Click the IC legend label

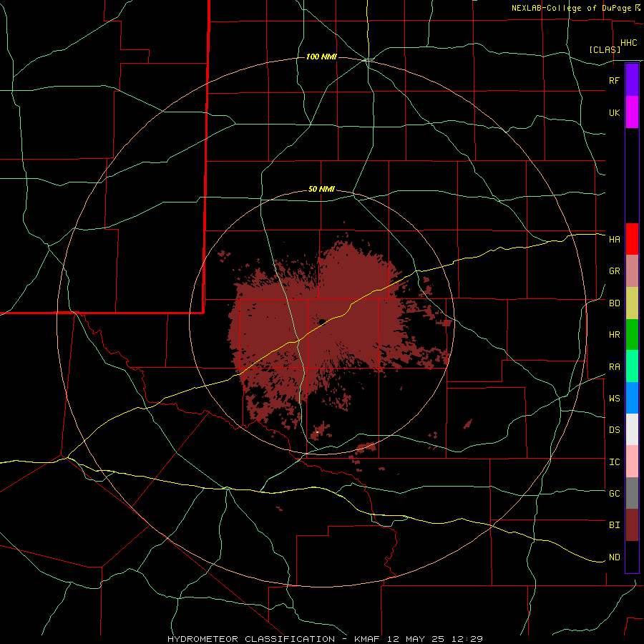[x=614, y=462]
